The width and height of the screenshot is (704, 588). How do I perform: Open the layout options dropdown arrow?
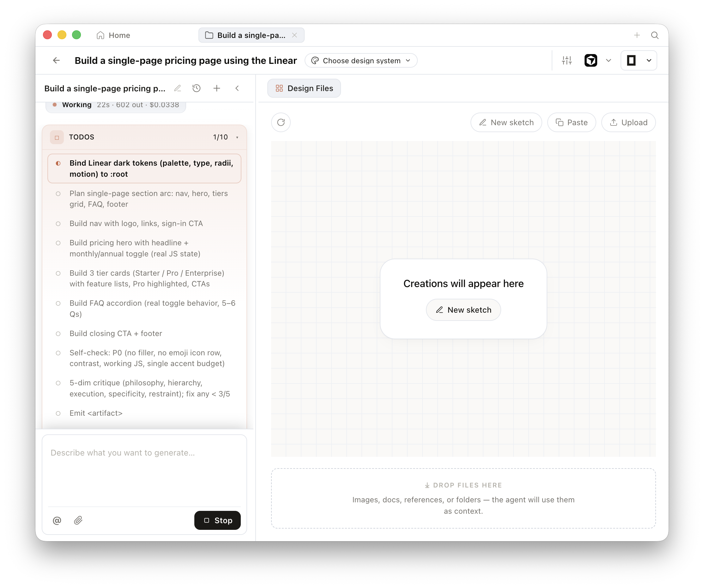coord(649,60)
